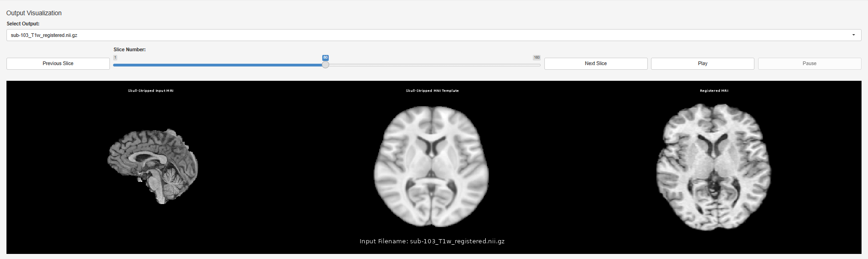
Task: Click the blue filled portion of slice slider
Action: [x=217, y=65]
